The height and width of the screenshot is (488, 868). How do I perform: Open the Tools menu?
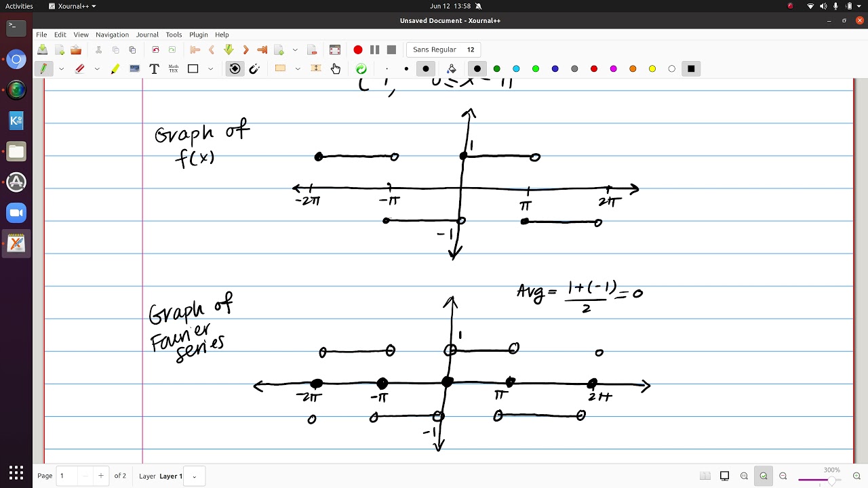pos(174,35)
